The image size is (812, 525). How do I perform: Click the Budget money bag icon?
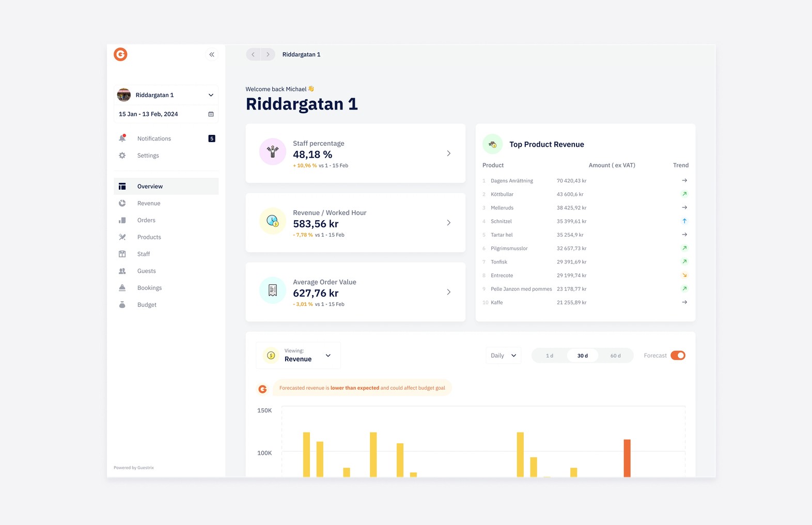pos(122,305)
